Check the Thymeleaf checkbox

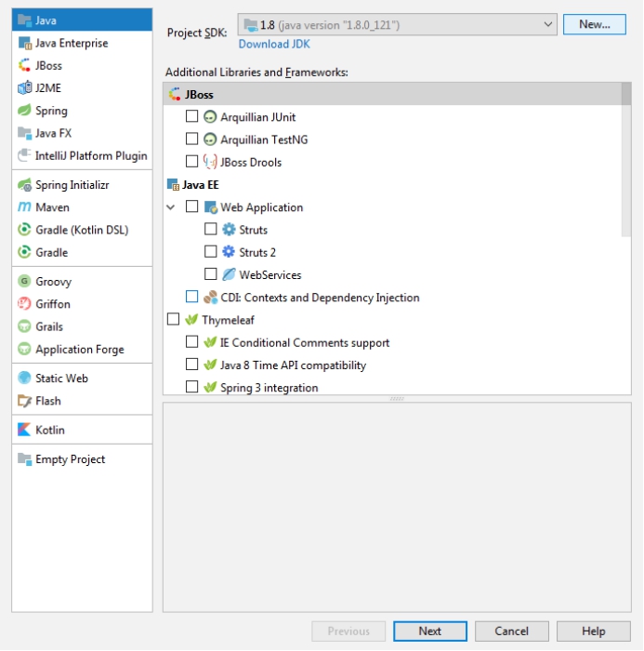(173, 319)
